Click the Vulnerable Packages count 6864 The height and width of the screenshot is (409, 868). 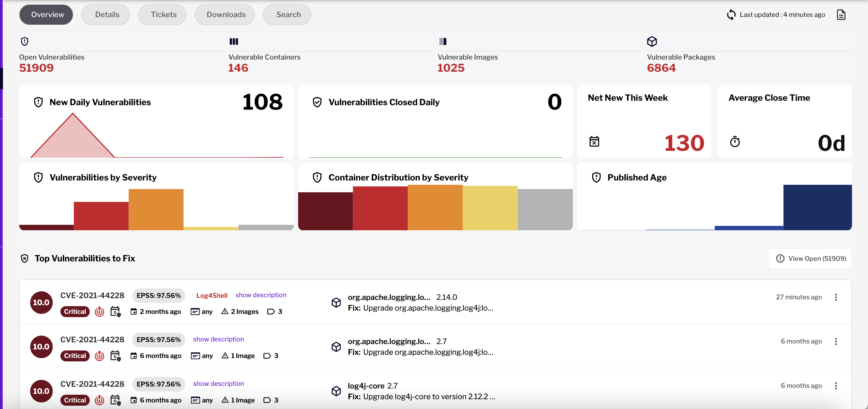point(661,68)
